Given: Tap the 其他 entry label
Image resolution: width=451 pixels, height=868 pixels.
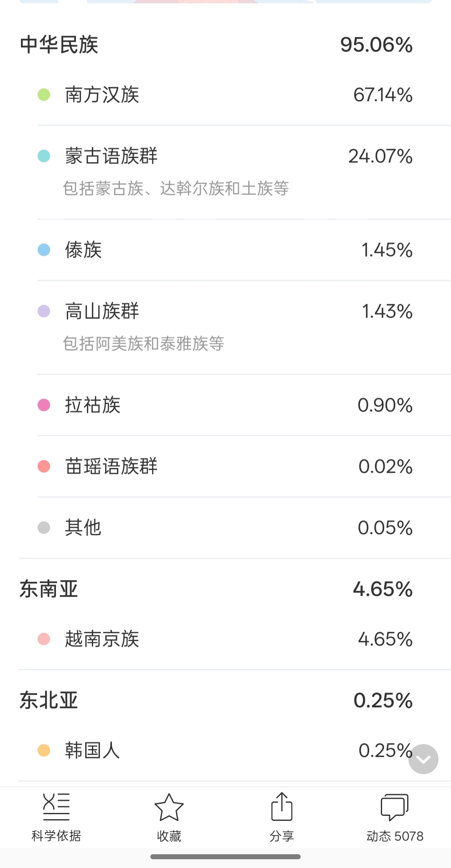Looking at the screenshot, I should pyautogui.click(x=83, y=527).
